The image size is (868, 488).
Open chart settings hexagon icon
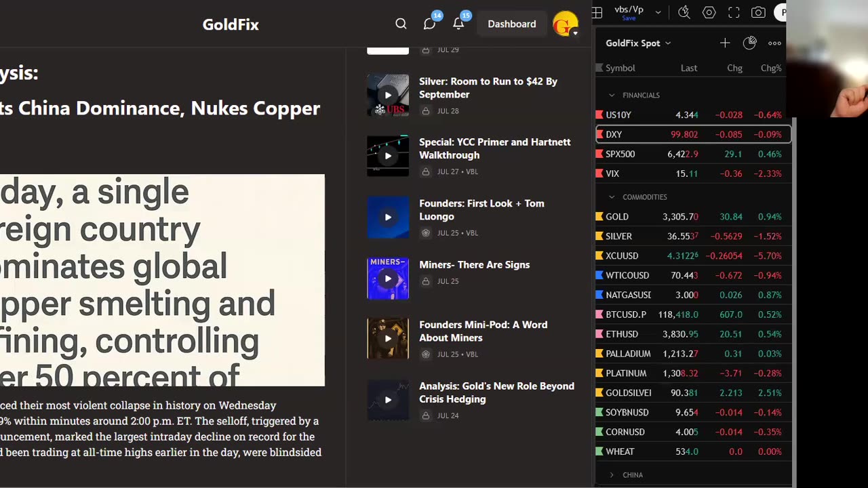click(709, 12)
